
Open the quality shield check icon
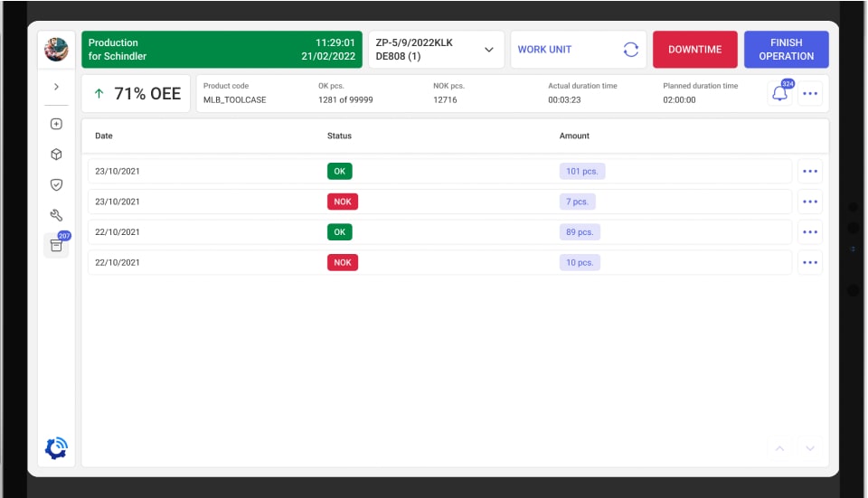(x=56, y=184)
